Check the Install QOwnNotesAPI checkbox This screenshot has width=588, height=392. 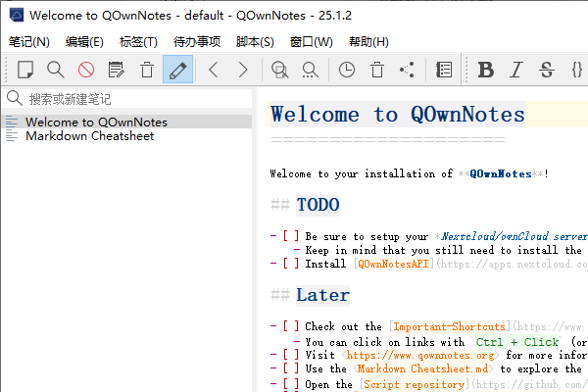pyautogui.click(x=291, y=264)
